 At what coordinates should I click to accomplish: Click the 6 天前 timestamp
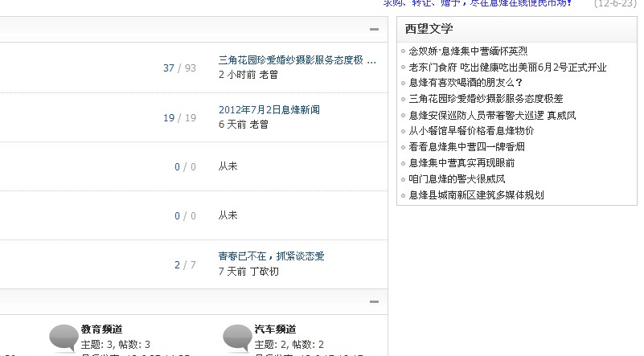(x=232, y=125)
